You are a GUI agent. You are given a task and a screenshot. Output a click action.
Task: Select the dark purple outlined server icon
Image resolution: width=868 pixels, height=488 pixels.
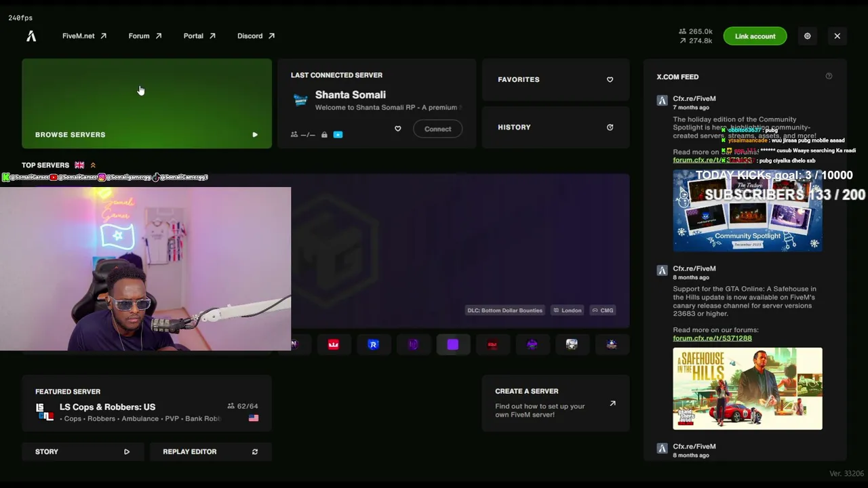pyautogui.click(x=413, y=344)
